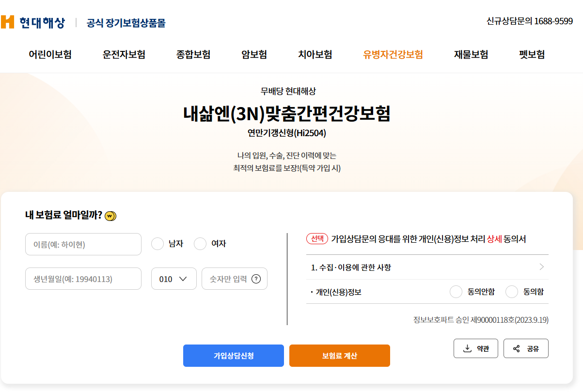Click the 가입상담문의 응대 동의서 heading text
583x392 pixels.
(428, 239)
